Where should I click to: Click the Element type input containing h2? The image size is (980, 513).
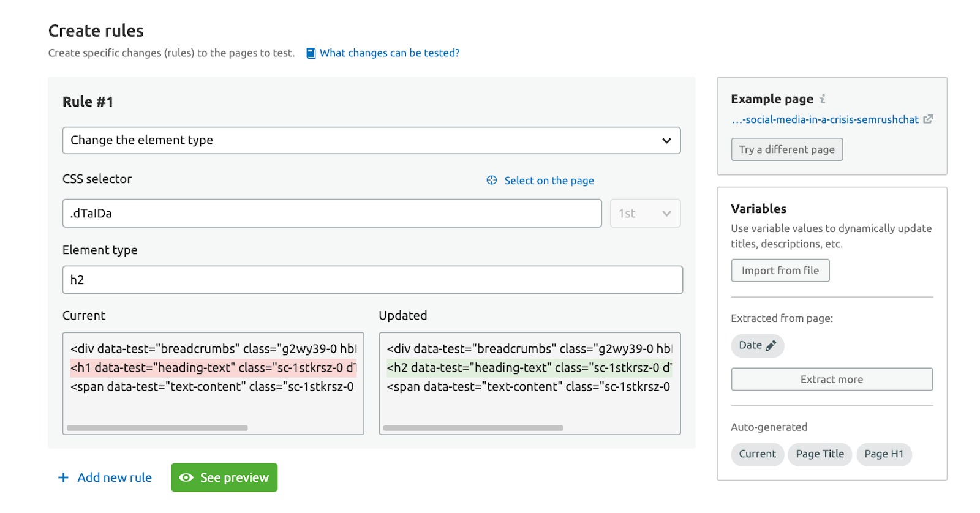point(372,280)
